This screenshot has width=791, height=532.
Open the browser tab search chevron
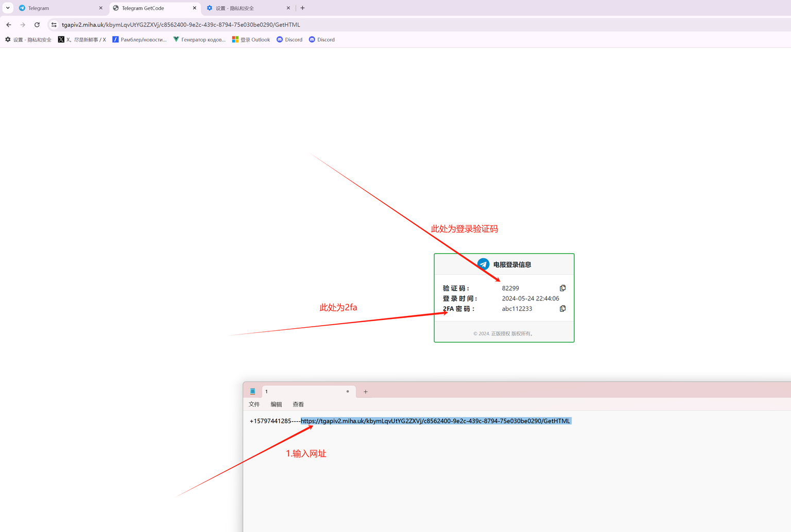pos(8,8)
